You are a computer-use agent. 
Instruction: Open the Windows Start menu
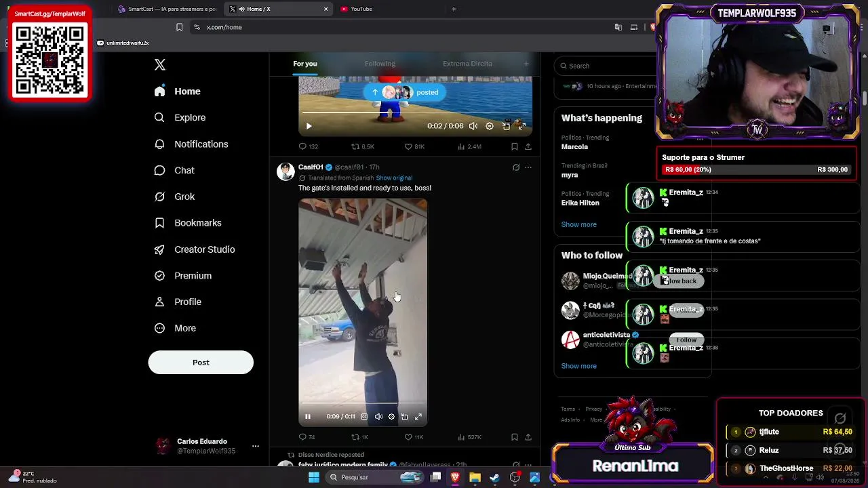click(x=314, y=477)
